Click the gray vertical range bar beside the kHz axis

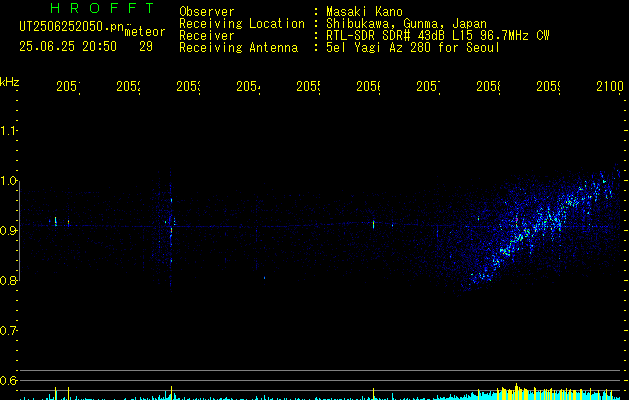click(19, 231)
